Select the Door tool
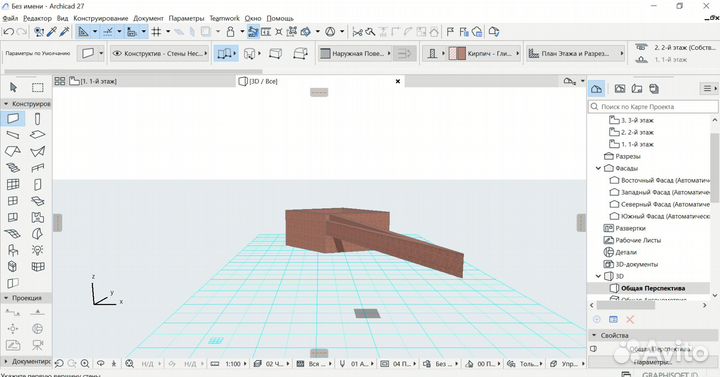The height and width of the screenshot is (377, 720). point(38,184)
